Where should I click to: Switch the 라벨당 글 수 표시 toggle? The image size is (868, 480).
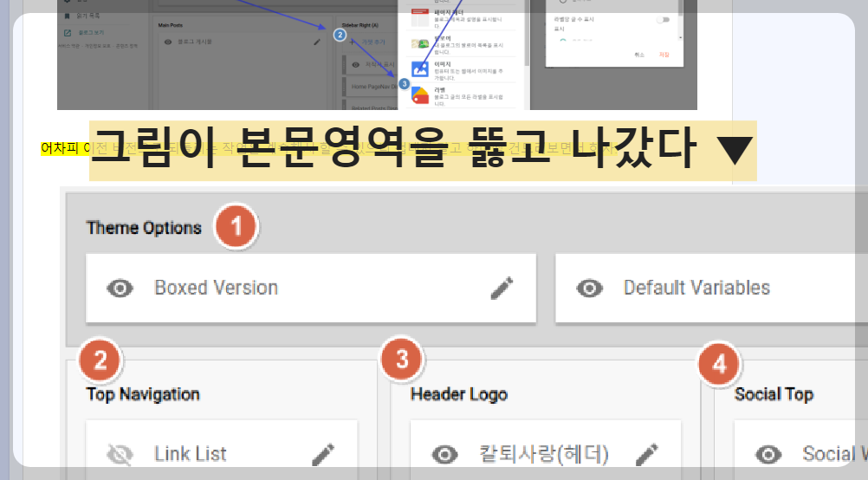click(663, 20)
